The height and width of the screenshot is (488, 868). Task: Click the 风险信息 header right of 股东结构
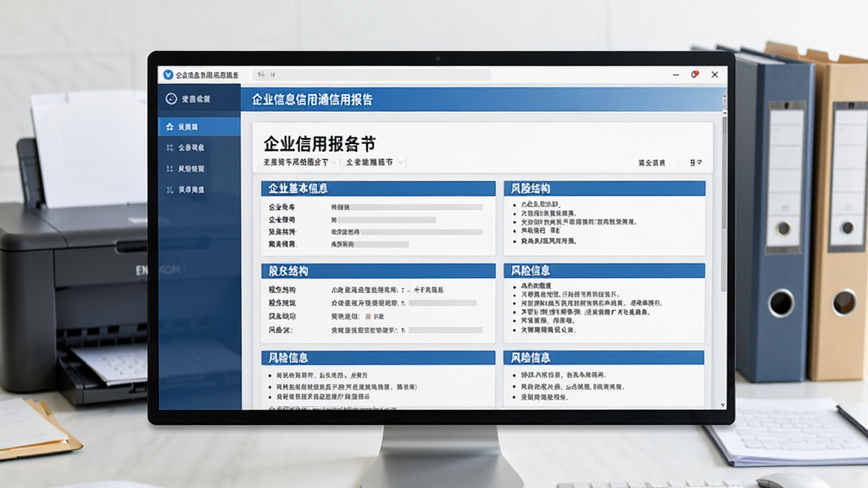pos(604,270)
